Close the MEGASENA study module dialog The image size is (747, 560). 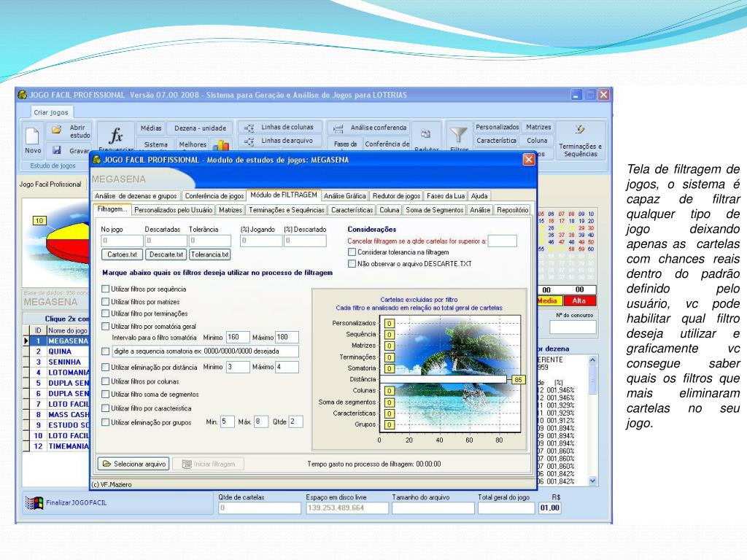tap(528, 160)
